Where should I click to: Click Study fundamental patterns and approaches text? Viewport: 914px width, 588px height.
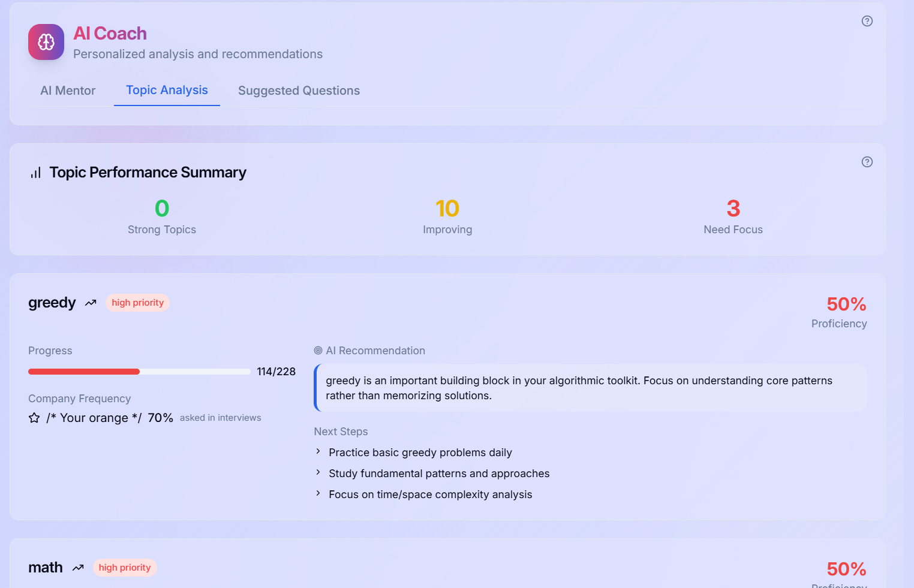pos(439,474)
